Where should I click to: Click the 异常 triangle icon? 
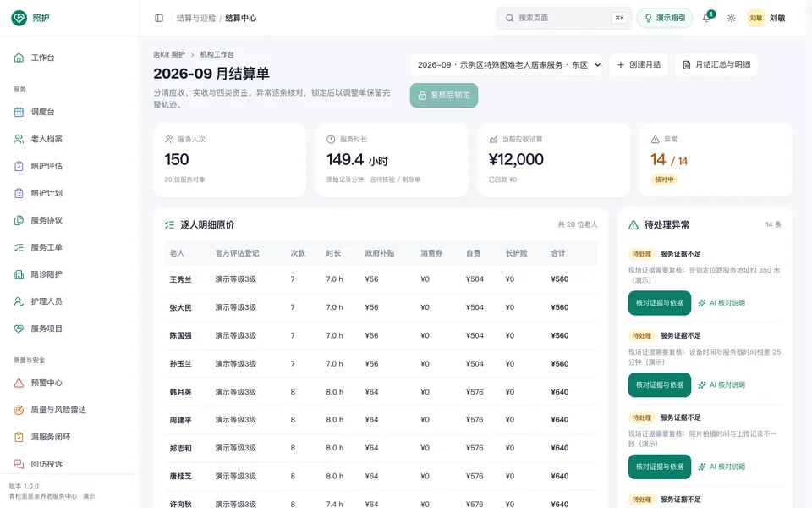655,140
